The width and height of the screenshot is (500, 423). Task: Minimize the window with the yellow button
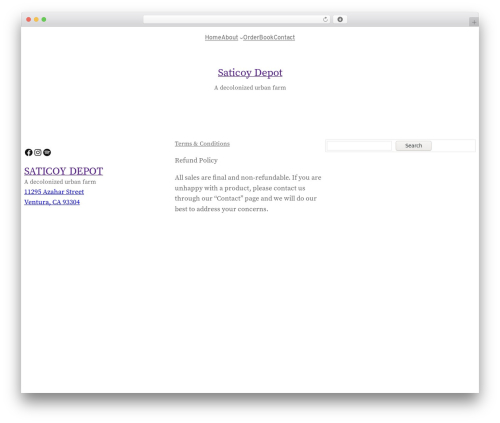36,19
